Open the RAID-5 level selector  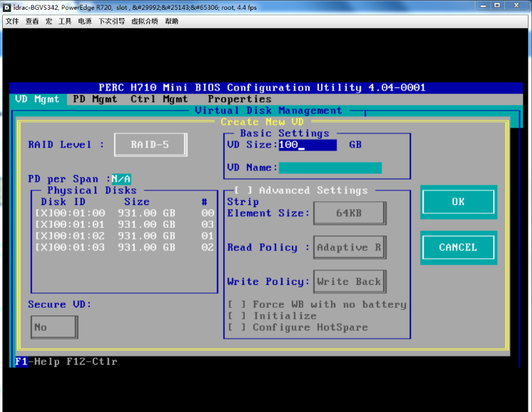tap(151, 145)
